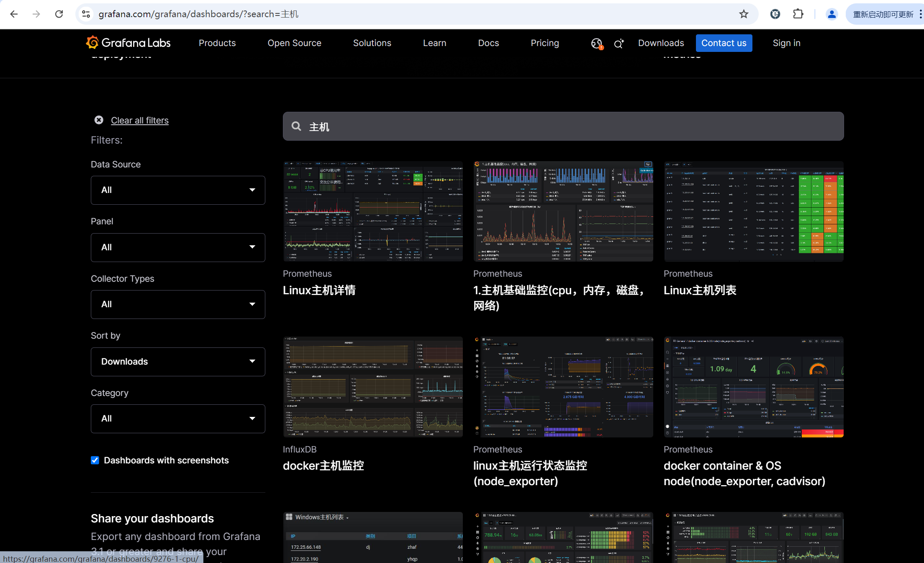Image resolution: width=924 pixels, height=563 pixels.
Task: Open the Products menu
Action: [x=217, y=43]
